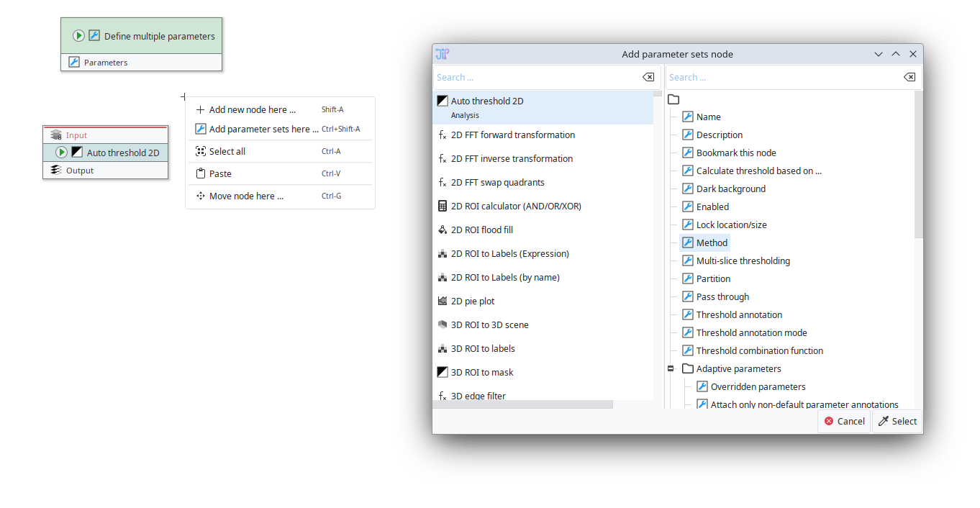Choose 'Select all' in context menu
The height and width of the screenshot is (508, 980).
(x=227, y=152)
